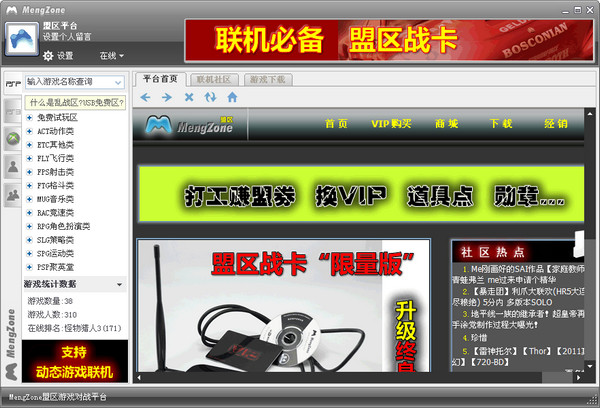This screenshot has height=408, width=600.
Task: Click horizontal scrollbar right arrow
Action: point(579,378)
